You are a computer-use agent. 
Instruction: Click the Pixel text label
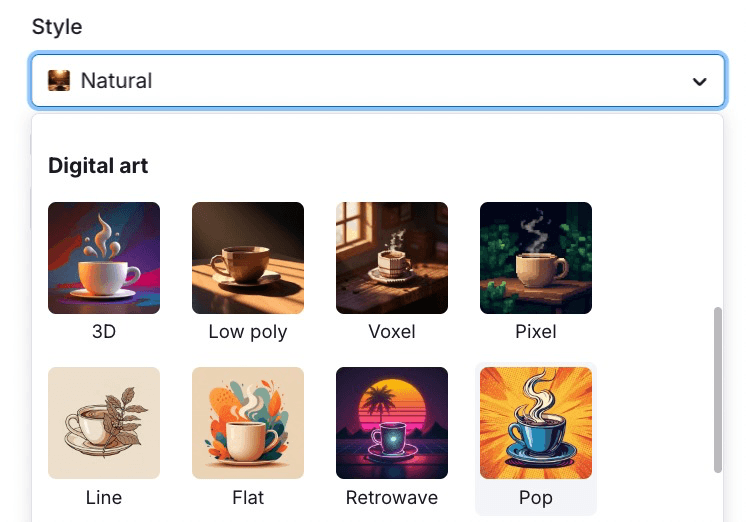click(536, 331)
